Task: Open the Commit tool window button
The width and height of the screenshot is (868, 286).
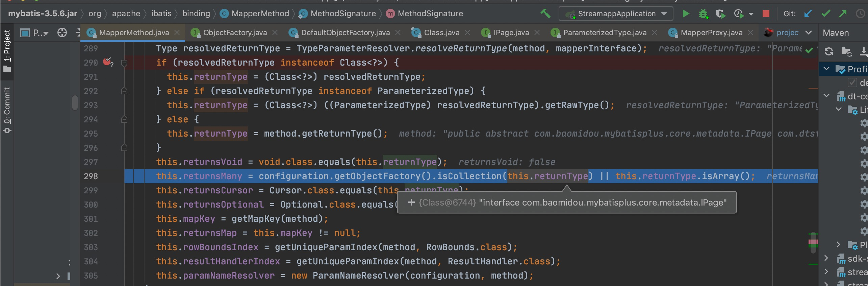Action: [x=7, y=110]
